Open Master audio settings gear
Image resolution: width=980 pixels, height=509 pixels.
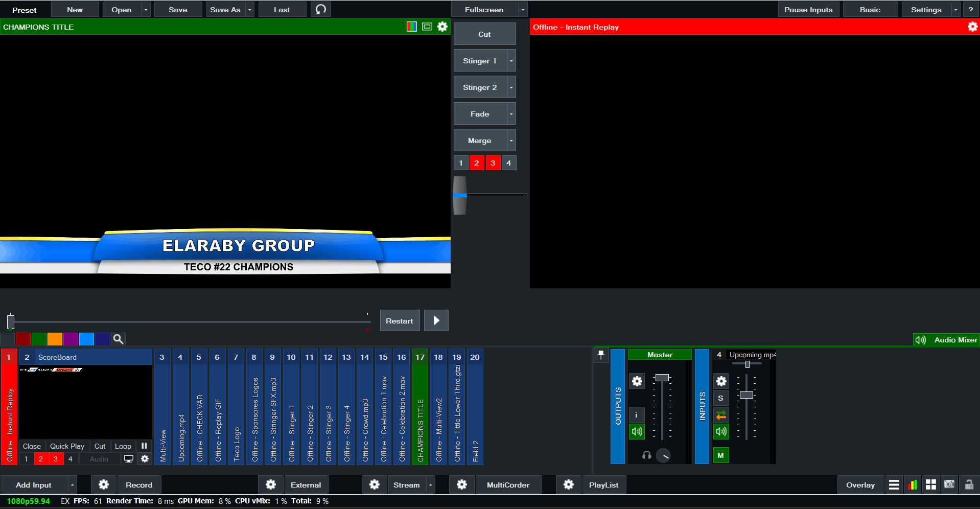(637, 381)
